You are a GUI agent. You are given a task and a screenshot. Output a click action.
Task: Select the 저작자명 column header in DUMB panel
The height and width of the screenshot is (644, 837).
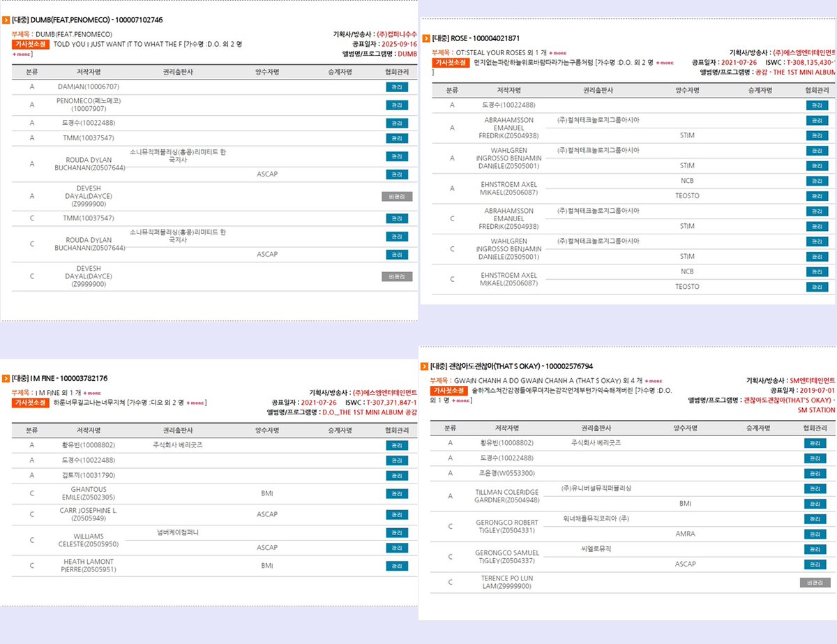click(89, 72)
